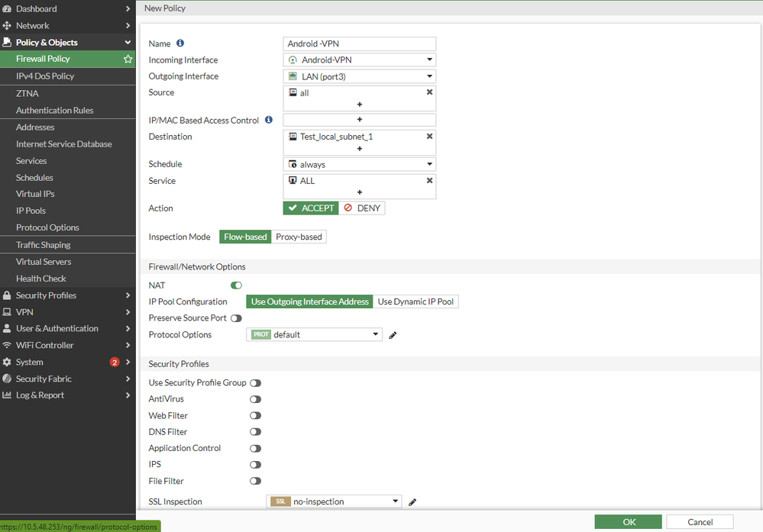Open the Protocol Options default dropdown
Screen dimensions: 763x532
(x=315, y=334)
